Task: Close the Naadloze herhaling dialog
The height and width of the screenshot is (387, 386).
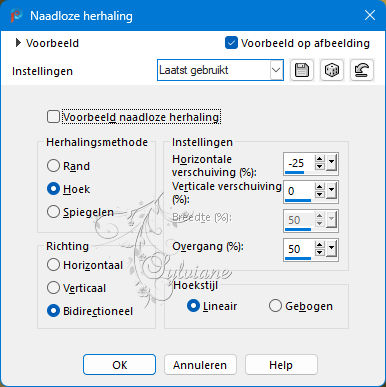Action: [370, 15]
